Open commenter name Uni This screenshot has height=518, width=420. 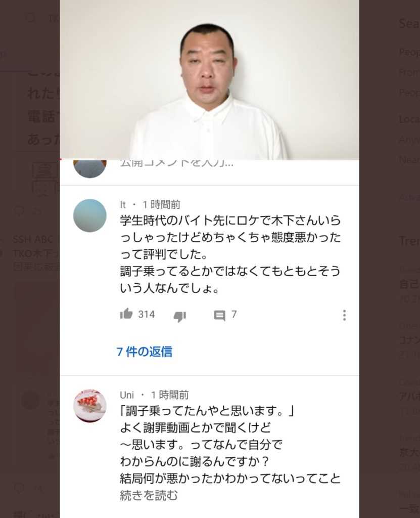(x=127, y=395)
